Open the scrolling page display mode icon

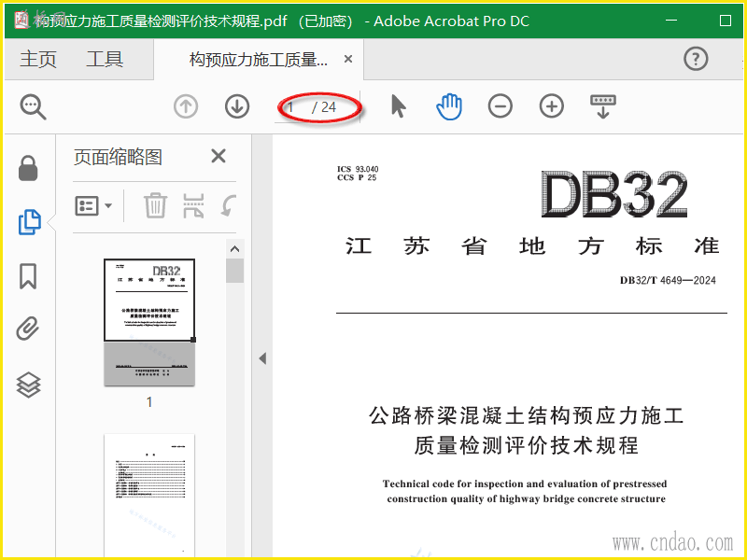[x=603, y=106]
